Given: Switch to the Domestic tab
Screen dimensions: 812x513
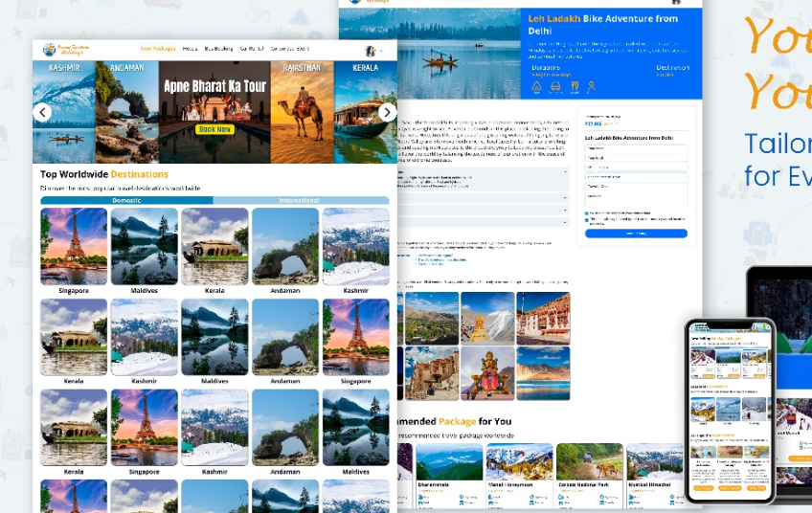Looking at the screenshot, I should coord(126,200).
